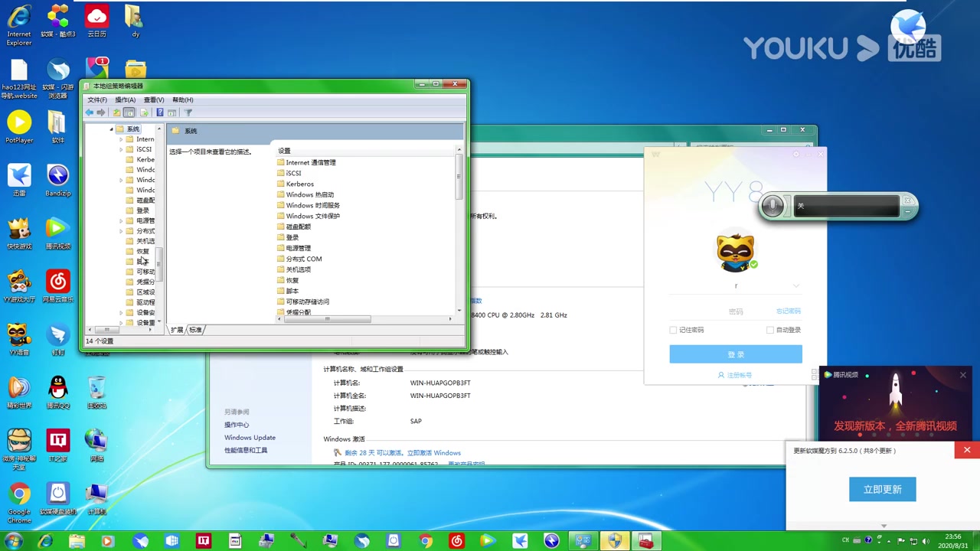
Task: Close the 腾讯视频 update popup
Action: tap(963, 375)
